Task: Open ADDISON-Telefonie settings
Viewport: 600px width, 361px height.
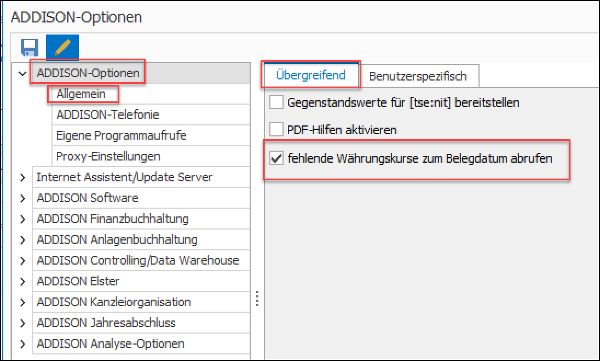Action: coord(108,114)
